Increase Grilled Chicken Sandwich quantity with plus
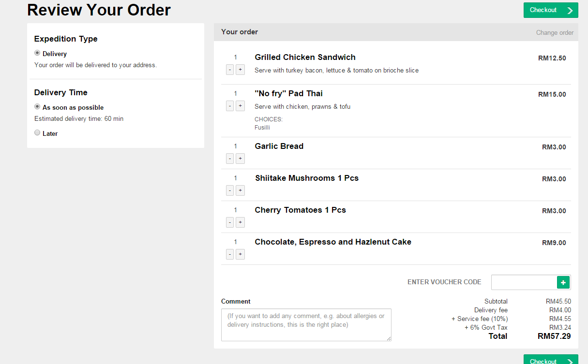This screenshot has height=364, width=588. (x=240, y=70)
